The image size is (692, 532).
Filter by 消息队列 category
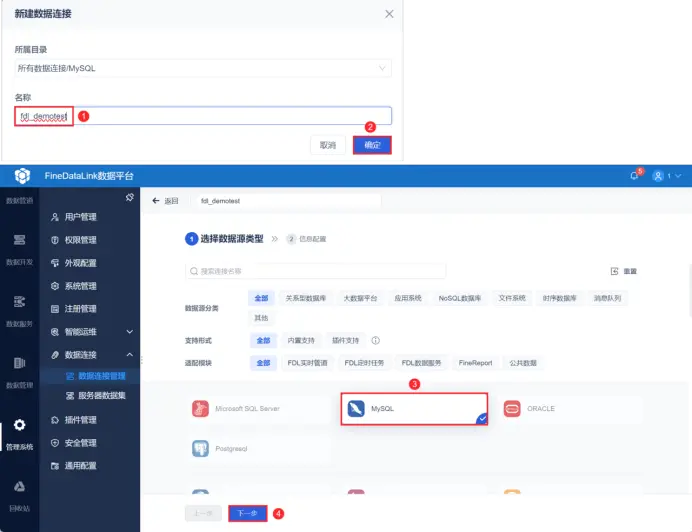click(x=607, y=298)
